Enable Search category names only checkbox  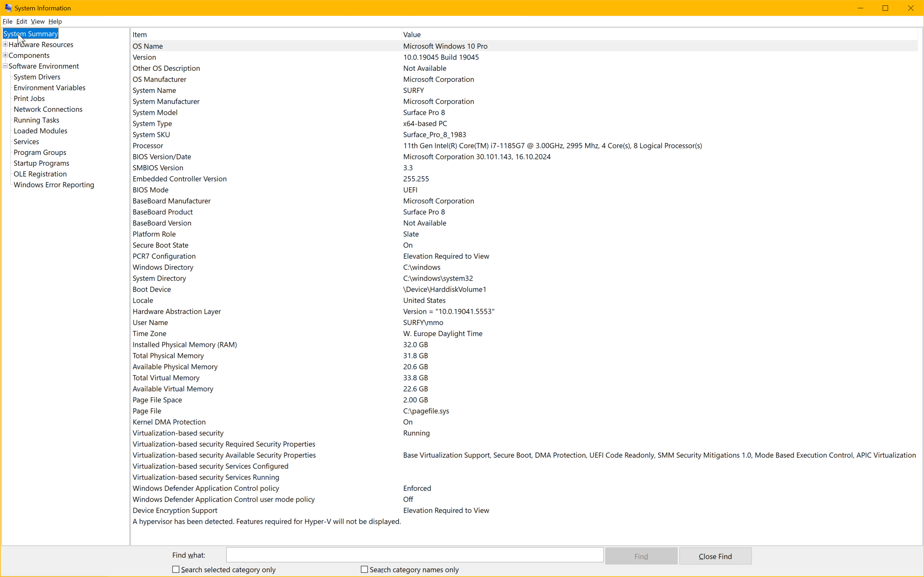click(x=364, y=569)
